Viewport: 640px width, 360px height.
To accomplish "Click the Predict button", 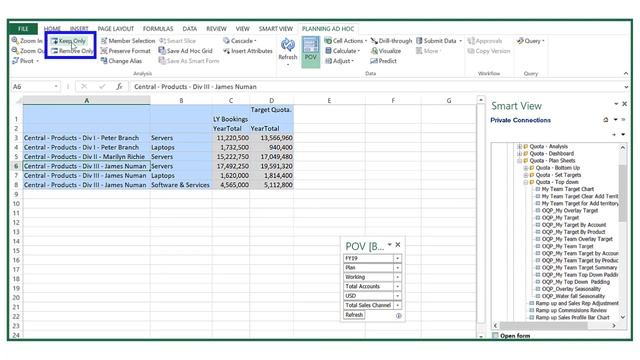I will point(383,61).
